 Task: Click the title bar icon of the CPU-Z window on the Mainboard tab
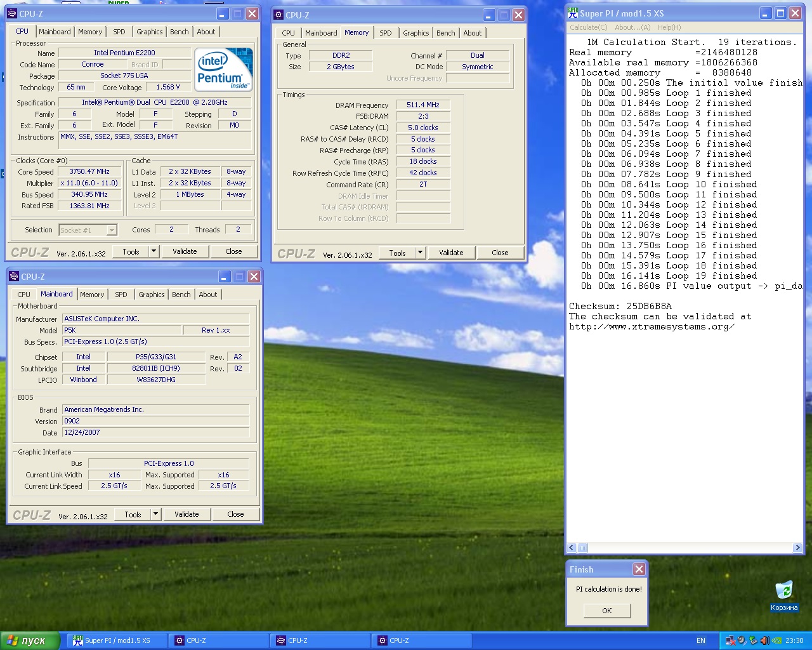pos(14,277)
